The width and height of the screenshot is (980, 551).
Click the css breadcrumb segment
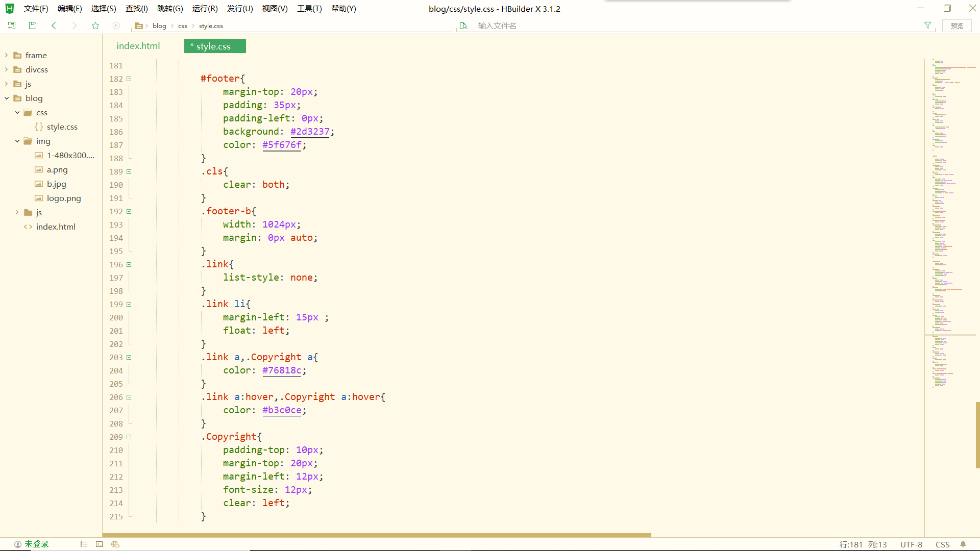tap(183, 26)
